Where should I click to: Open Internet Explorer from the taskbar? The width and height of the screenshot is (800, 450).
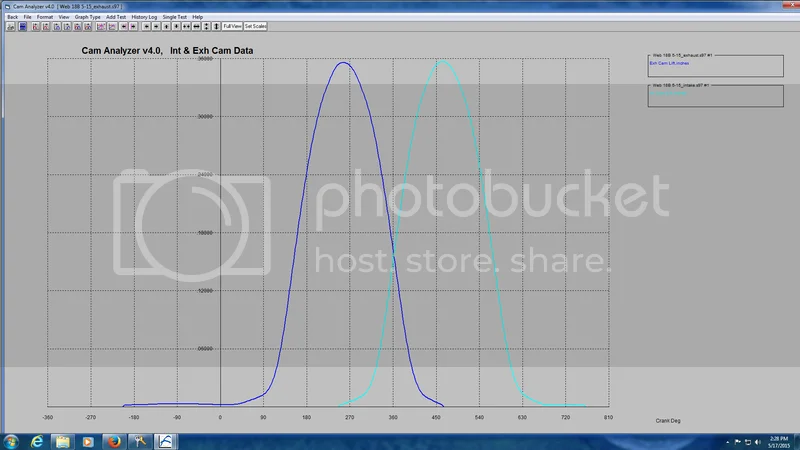36,441
